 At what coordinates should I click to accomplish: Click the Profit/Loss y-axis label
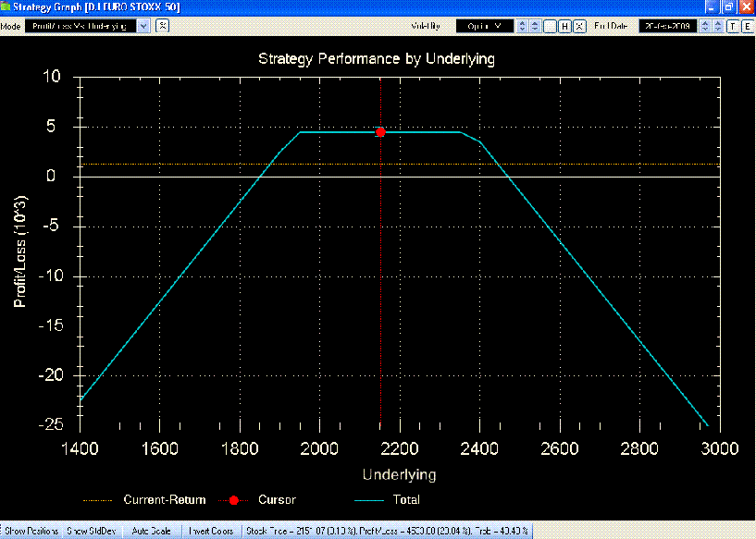coord(19,251)
